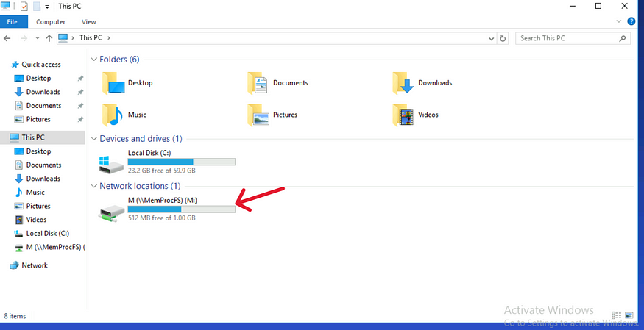Refresh the This PC view

point(503,38)
